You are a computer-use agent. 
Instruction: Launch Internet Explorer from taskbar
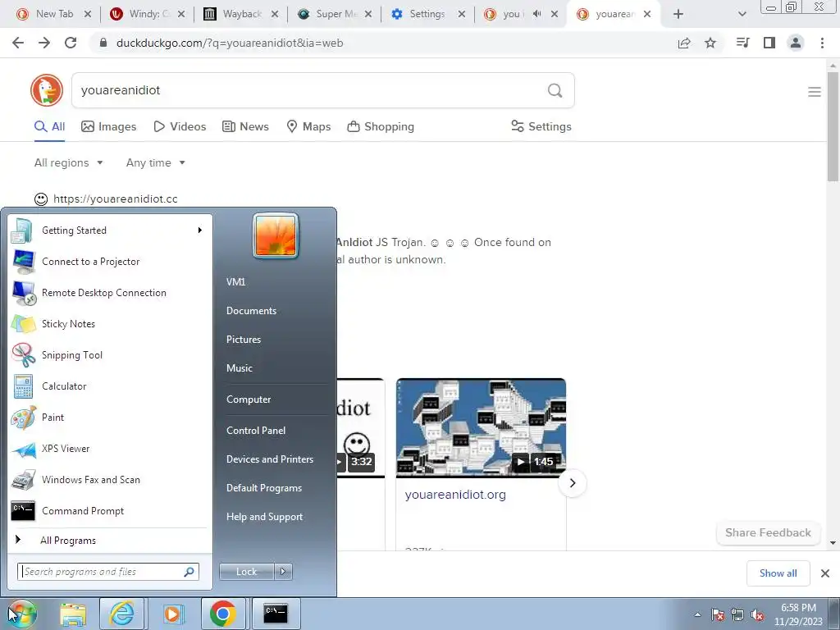(x=121, y=614)
